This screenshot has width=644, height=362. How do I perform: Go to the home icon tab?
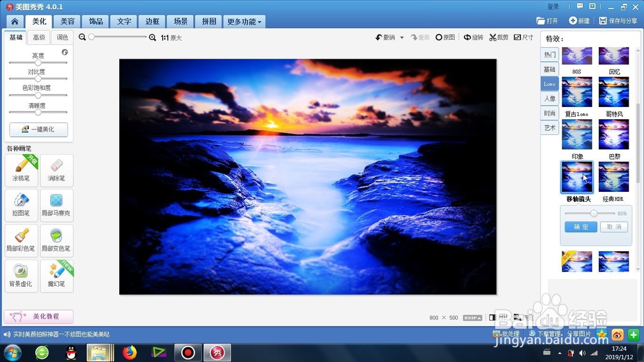(x=15, y=21)
